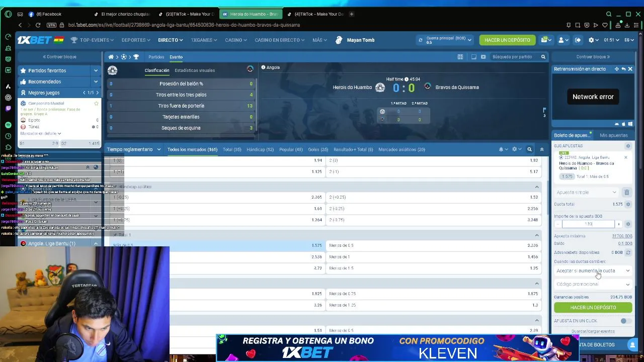644x362 pixels.
Task: Click the football breadcrumb icon
Action: 124,57
